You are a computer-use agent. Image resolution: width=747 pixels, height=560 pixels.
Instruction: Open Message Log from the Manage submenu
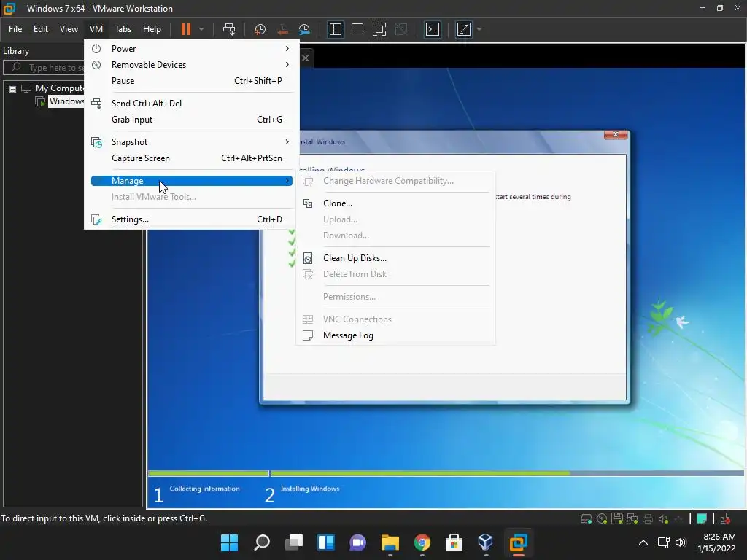396,335
